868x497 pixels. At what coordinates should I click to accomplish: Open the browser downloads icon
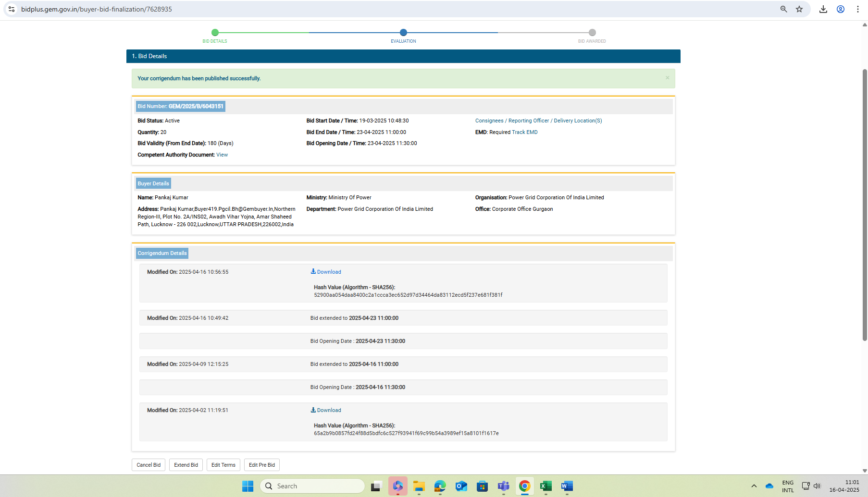click(x=823, y=9)
